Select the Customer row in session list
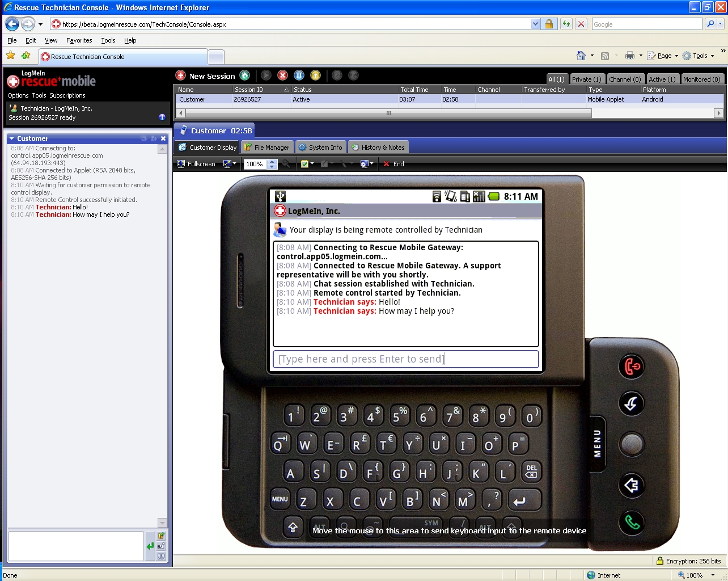Image resolution: width=728 pixels, height=581 pixels. coord(448,99)
